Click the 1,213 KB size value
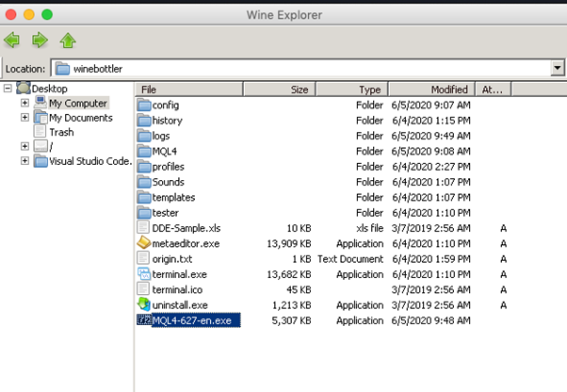 [x=291, y=305]
